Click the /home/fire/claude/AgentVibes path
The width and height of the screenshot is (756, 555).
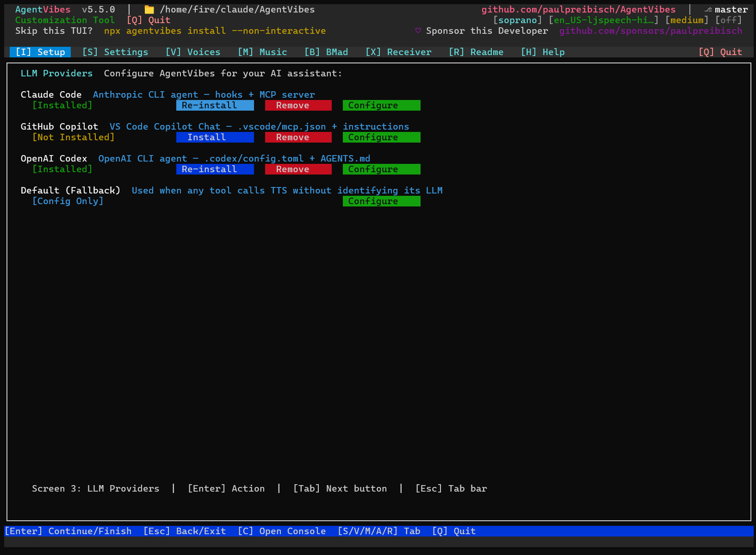[237, 10]
